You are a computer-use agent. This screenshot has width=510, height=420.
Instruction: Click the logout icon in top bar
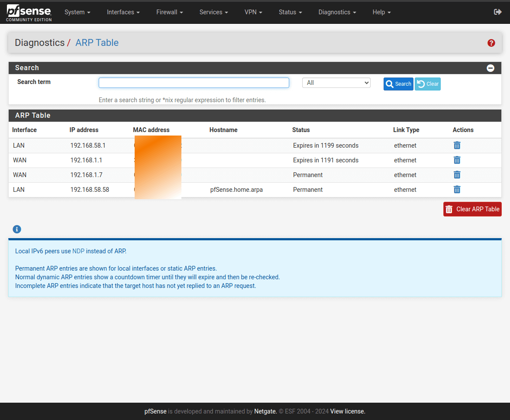(497, 12)
